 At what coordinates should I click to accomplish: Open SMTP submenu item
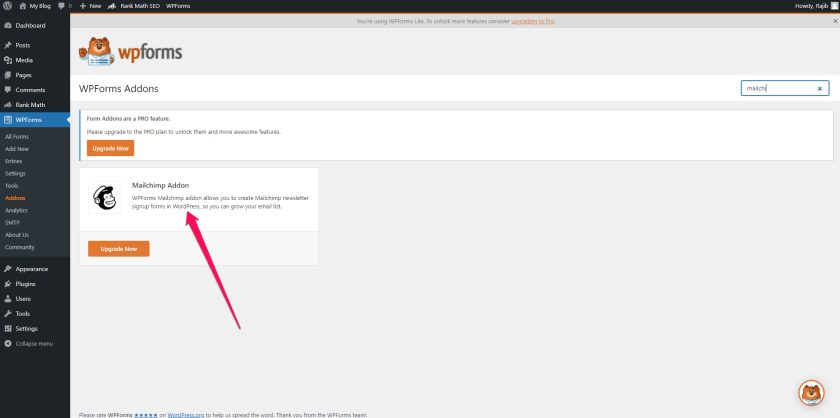(12, 223)
